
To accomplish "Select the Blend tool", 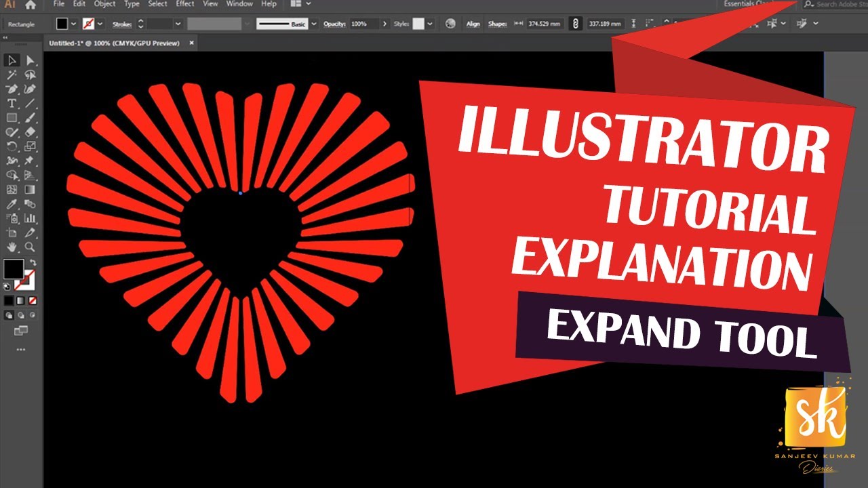I will (30, 204).
